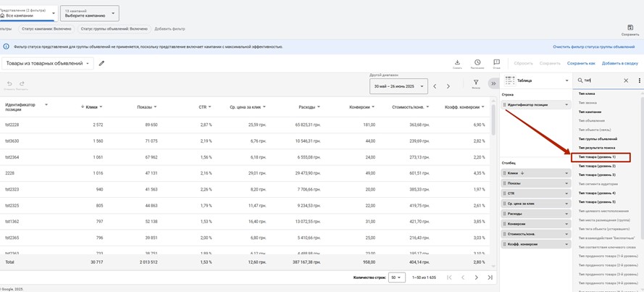Click Добавить в сводку link
The width and height of the screenshot is (644, 292).
coord(619,63)
